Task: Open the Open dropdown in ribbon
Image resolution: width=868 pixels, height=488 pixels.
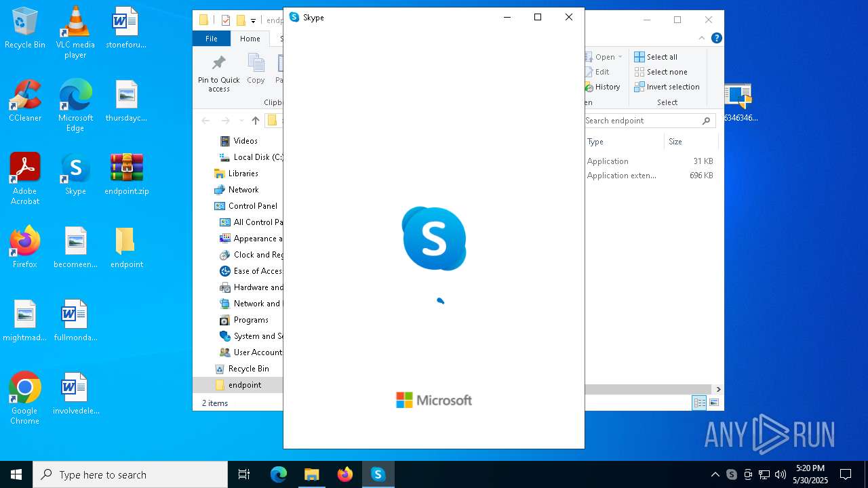Action: pos(604,57)
